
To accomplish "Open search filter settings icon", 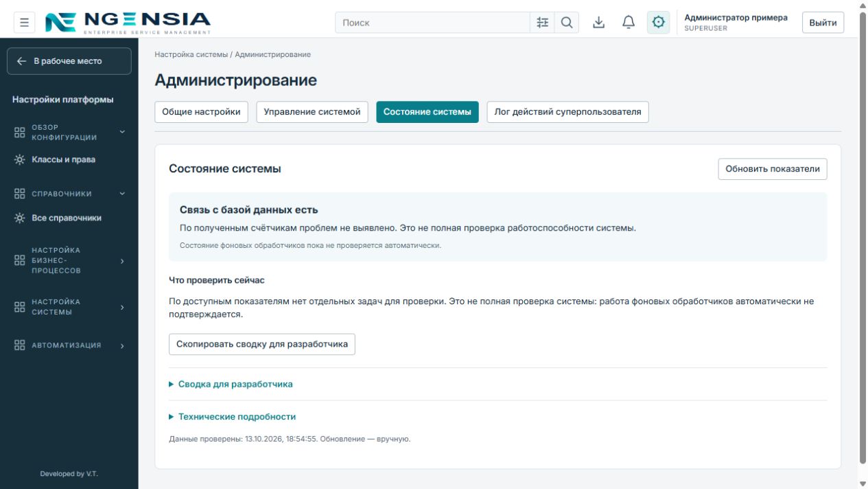I will click(542, 23).
